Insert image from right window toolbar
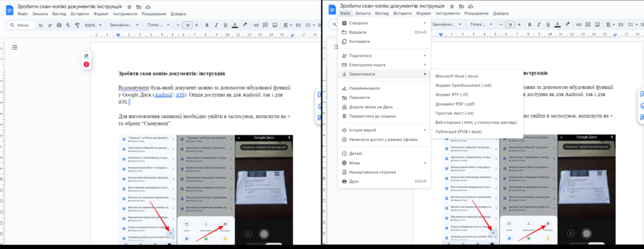The image size is (644, 249). 597,25
